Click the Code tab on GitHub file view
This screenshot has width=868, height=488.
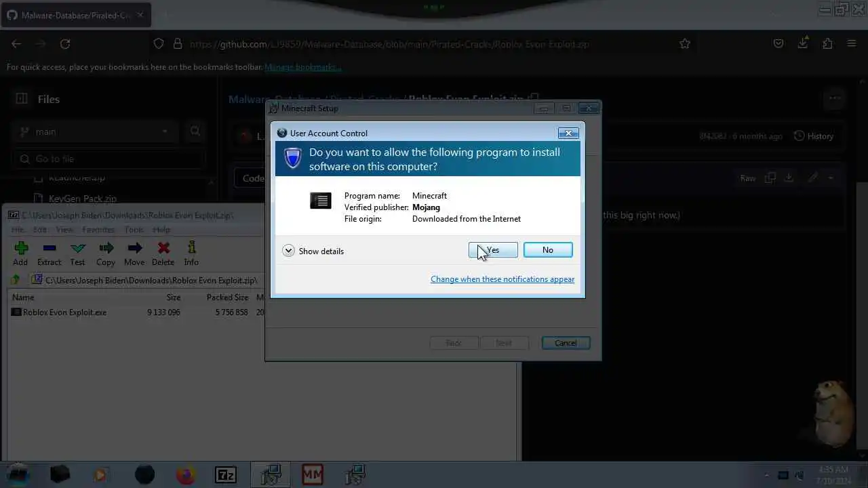[x=253, y=178]
